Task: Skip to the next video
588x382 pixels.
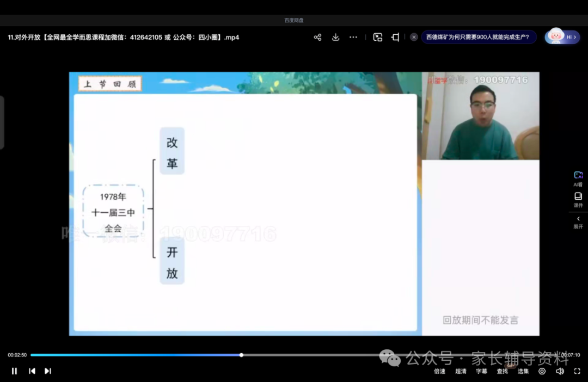Action: click(47, 371)
